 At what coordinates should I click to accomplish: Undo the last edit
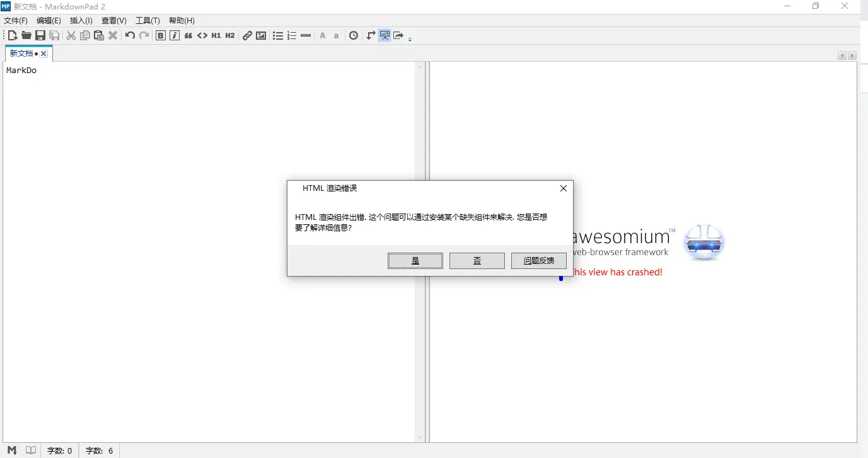tap(130, 35)
